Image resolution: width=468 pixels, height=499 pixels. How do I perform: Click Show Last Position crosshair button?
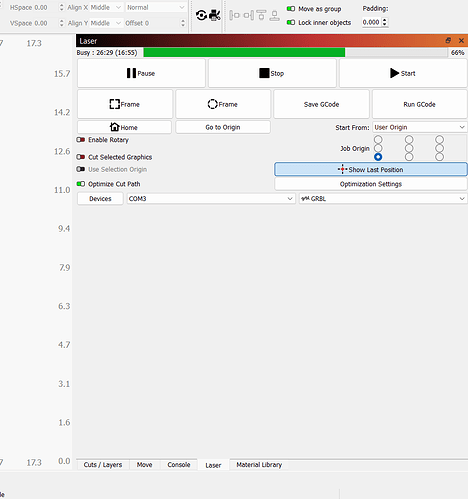pos(371,170)
